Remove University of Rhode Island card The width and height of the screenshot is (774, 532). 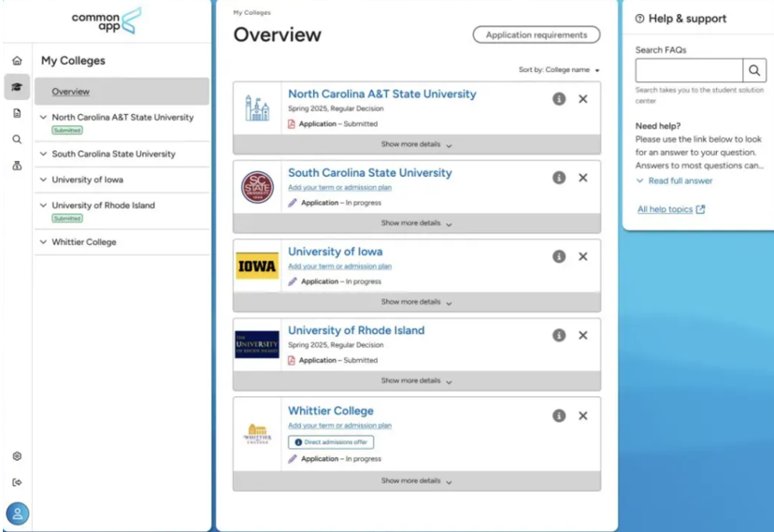tap(583, 335)
